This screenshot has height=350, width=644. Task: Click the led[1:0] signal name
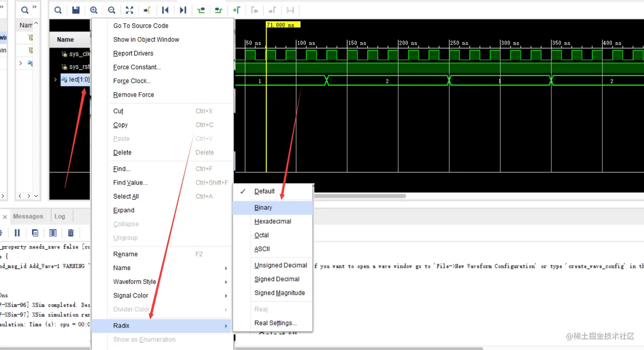[79, 79]
